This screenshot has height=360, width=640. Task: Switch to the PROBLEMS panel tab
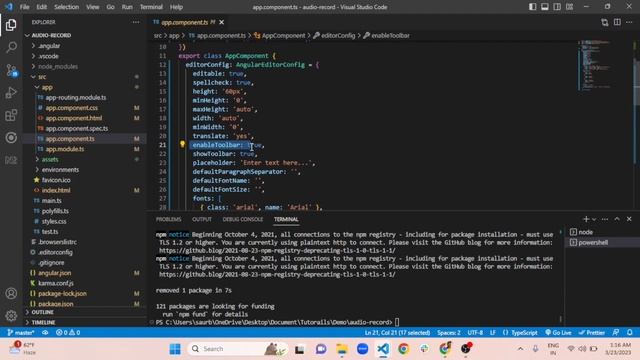(x=168, y=219)
